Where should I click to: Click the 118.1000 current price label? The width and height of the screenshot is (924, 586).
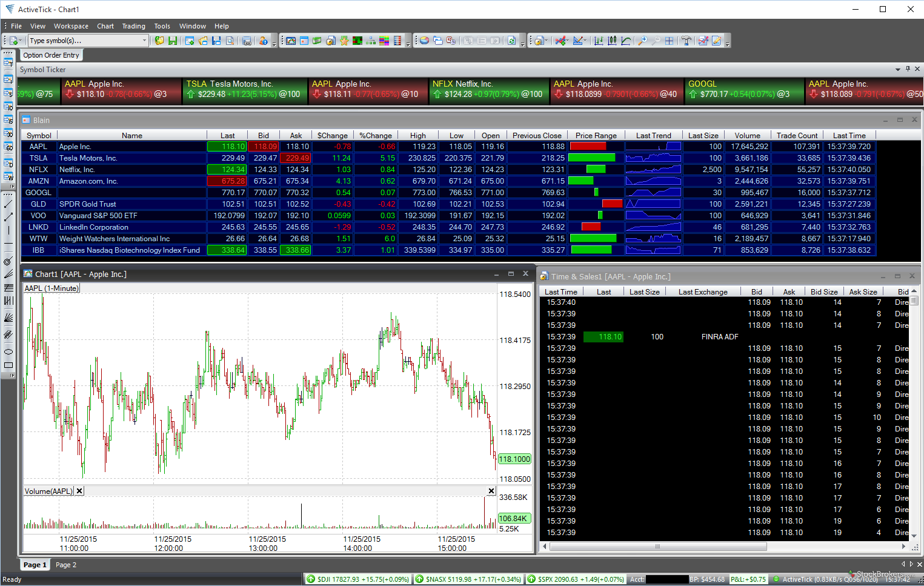pyautogui.click(x=514, y=459)
